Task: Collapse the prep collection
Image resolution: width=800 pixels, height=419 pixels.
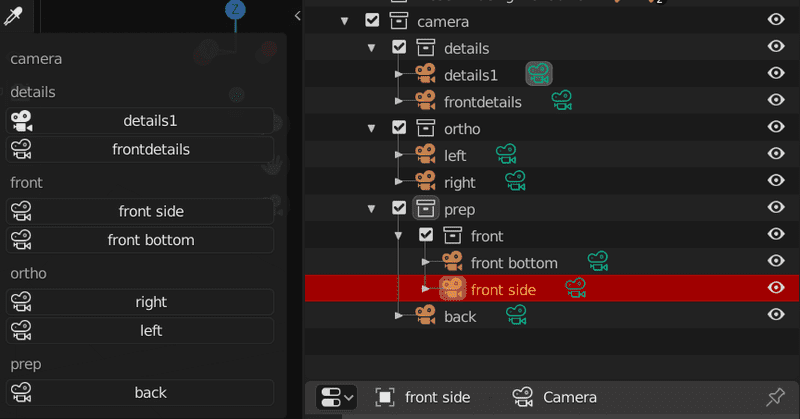Action: pyautogui.click(x=371, y=209)
